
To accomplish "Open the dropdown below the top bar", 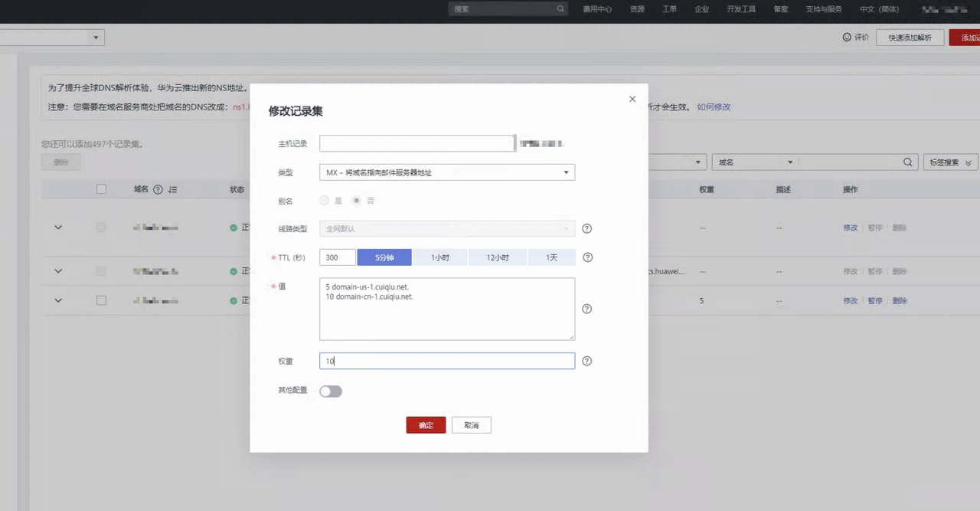I will [x=52, y=37].
